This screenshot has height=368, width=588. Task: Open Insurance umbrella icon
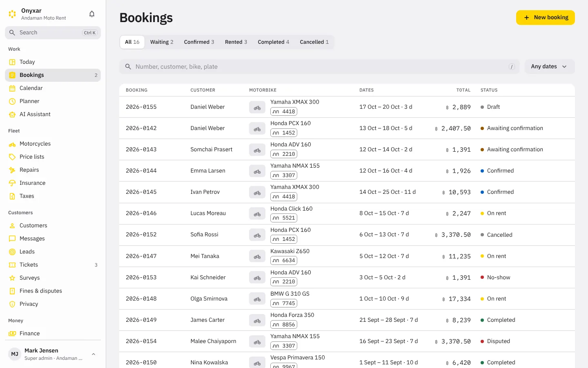pyautogui.click(x=12, y=183)
